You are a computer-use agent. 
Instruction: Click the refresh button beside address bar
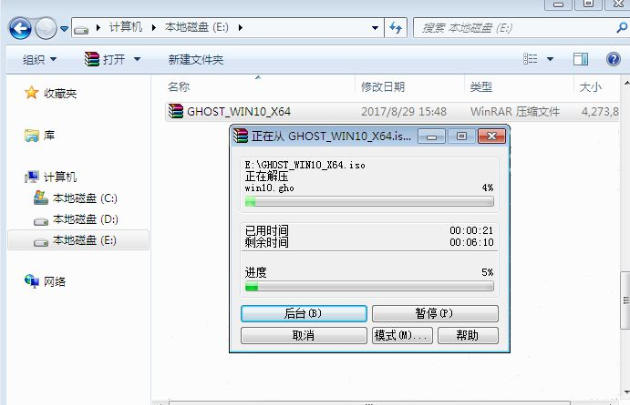pyautogui.click(x=396, y=27)
